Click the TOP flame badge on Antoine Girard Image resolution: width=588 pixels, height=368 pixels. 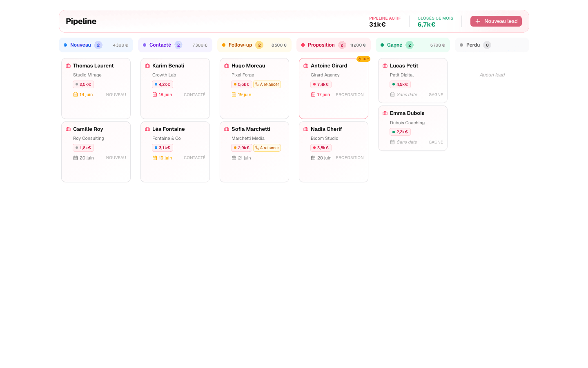tap(363, 59)
